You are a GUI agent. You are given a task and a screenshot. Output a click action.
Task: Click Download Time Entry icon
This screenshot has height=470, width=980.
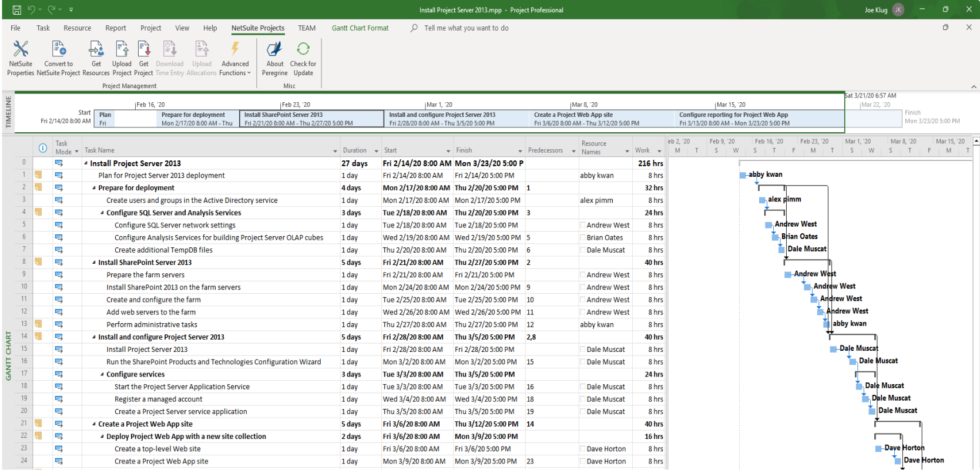coord(170,49)
